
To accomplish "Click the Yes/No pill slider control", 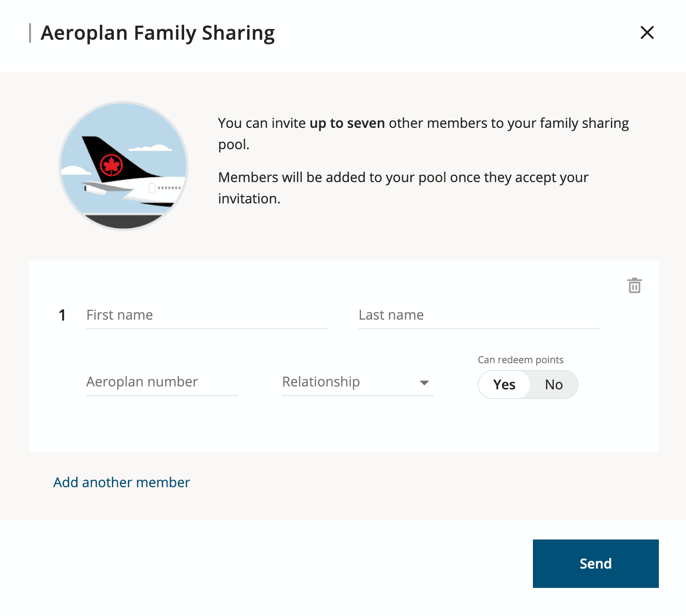I will coord(528,384).
